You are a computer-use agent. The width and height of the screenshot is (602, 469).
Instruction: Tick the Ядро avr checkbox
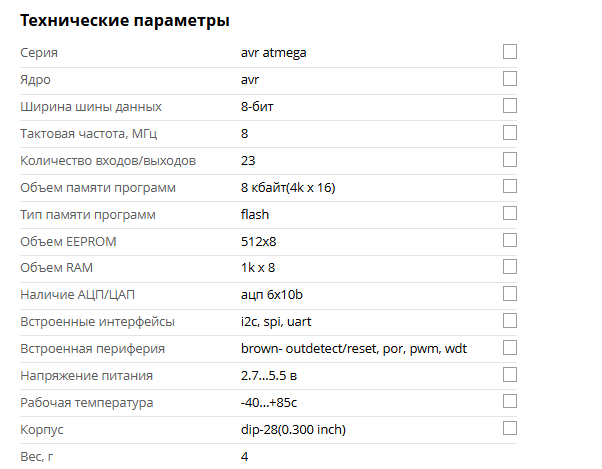(x=510, y=78)
